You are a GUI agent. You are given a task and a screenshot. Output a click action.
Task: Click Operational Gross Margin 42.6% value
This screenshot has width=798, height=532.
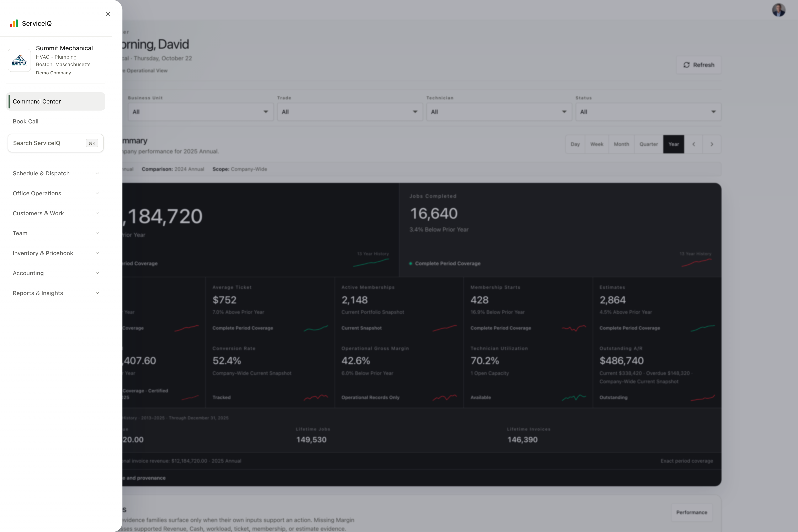tap(356, 361)
